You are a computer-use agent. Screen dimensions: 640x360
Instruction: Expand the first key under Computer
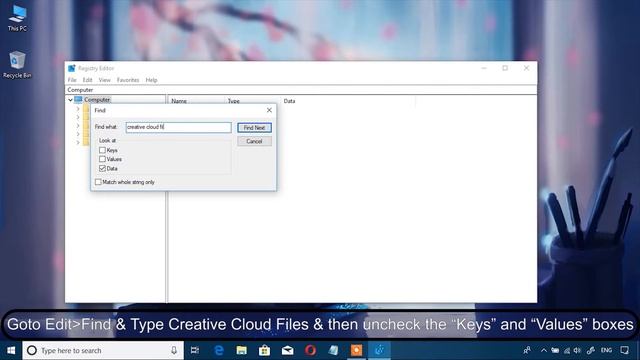click(78, 109)
